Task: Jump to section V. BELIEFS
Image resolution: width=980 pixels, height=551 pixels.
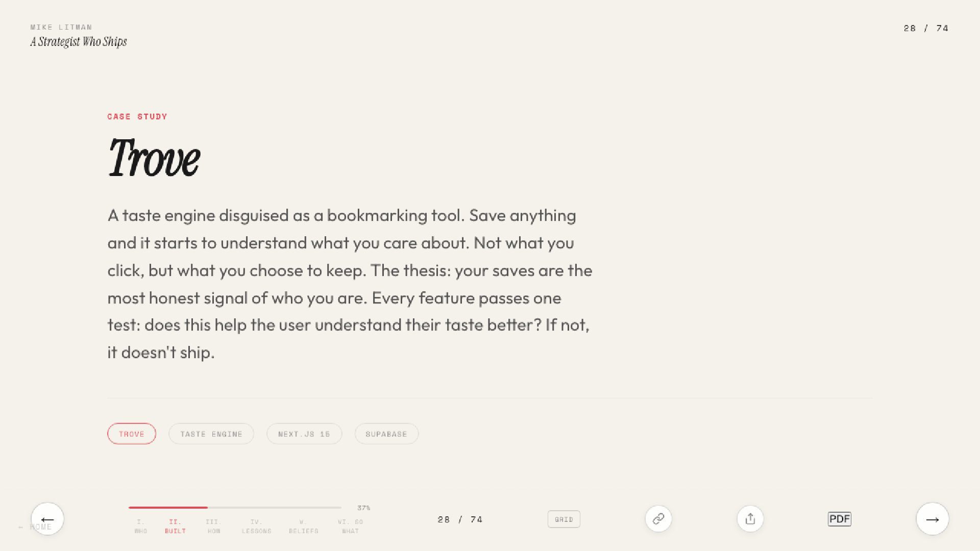Action: coord(303,527)
